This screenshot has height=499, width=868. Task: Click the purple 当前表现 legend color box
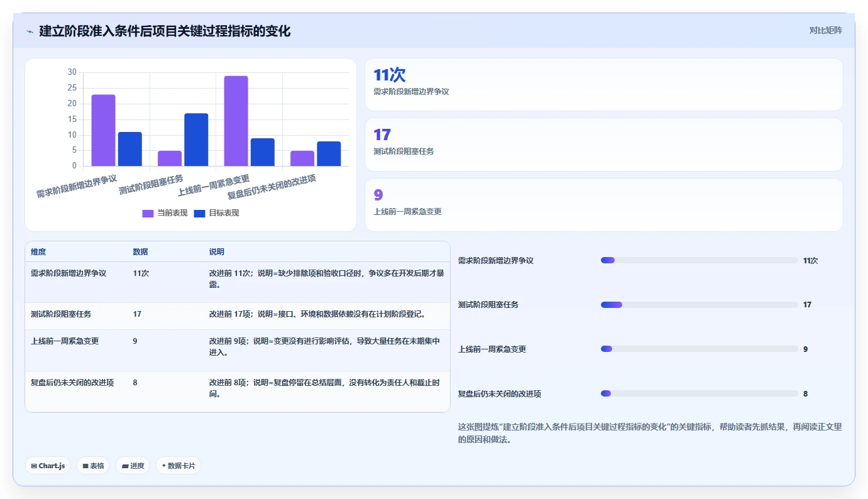click(148, 214)
